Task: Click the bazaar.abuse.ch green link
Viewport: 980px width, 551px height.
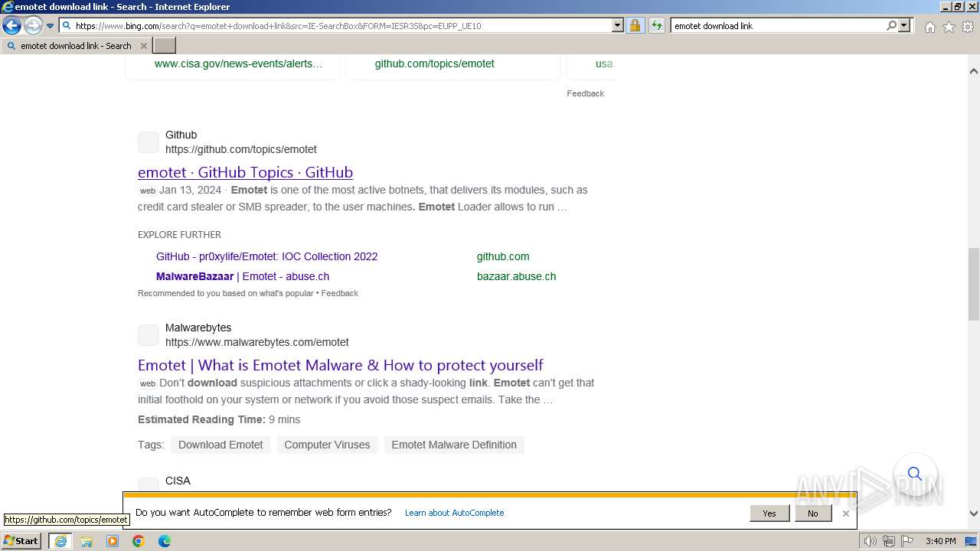Action: tap(516, 276)
